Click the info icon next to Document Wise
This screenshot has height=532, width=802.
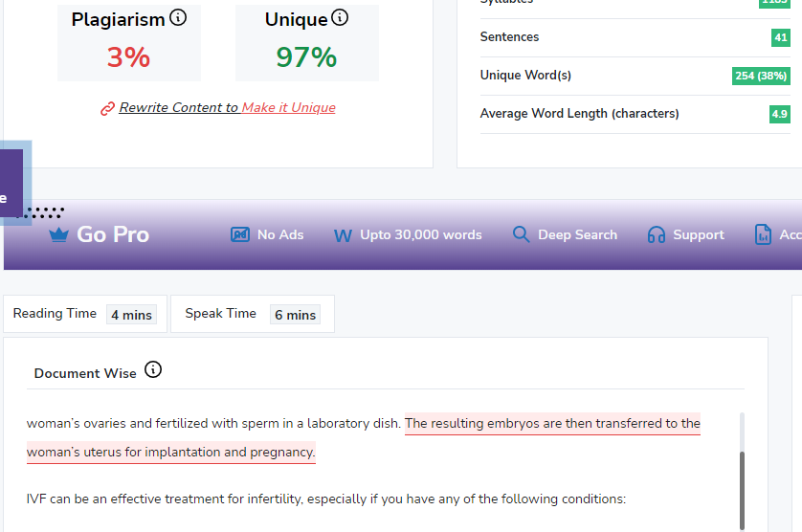coord(153,370)
